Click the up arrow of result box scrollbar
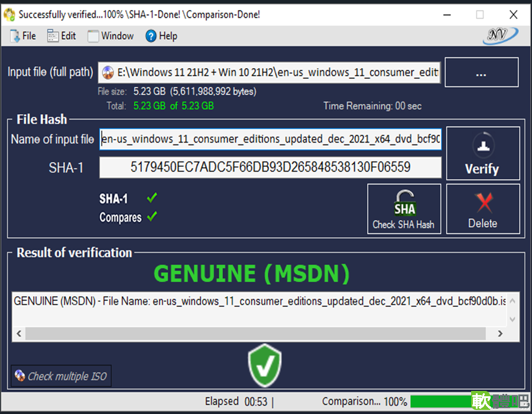Viewport: 532px width, 414px height. pyautogui.click(x=512, y=300)
